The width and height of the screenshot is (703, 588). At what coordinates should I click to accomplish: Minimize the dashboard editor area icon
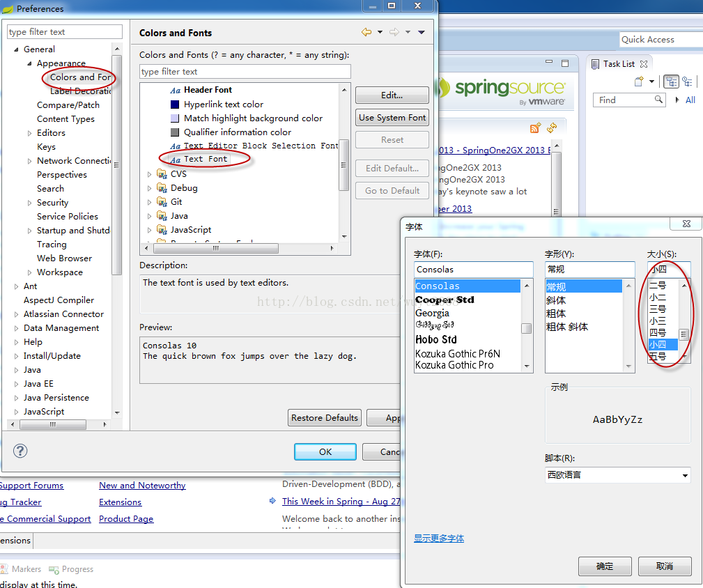[549, 62]
